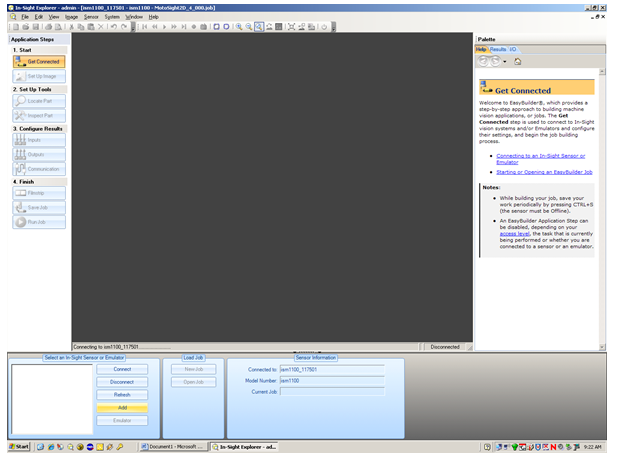Click the Connected to sensor name field
619x457 pixels.
coord(331,369)
